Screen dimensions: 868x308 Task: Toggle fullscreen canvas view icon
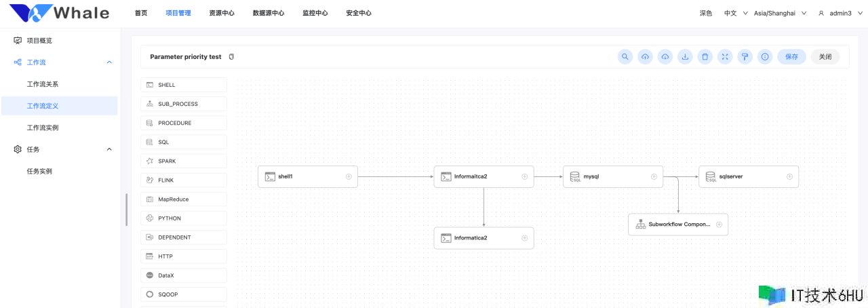(x=725, y=57)
